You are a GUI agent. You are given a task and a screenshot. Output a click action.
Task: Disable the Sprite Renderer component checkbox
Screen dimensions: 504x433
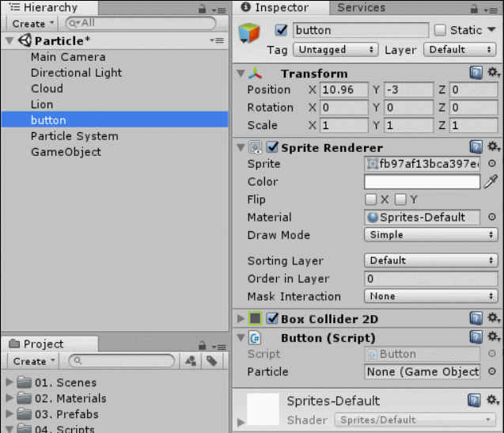(272, 147)
